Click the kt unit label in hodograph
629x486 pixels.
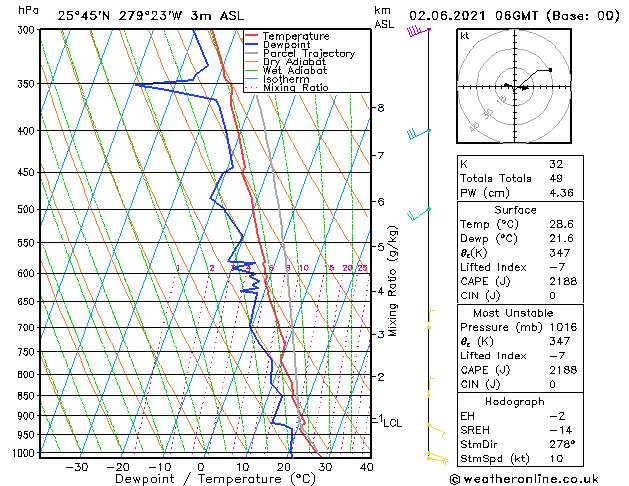point(465,36)
